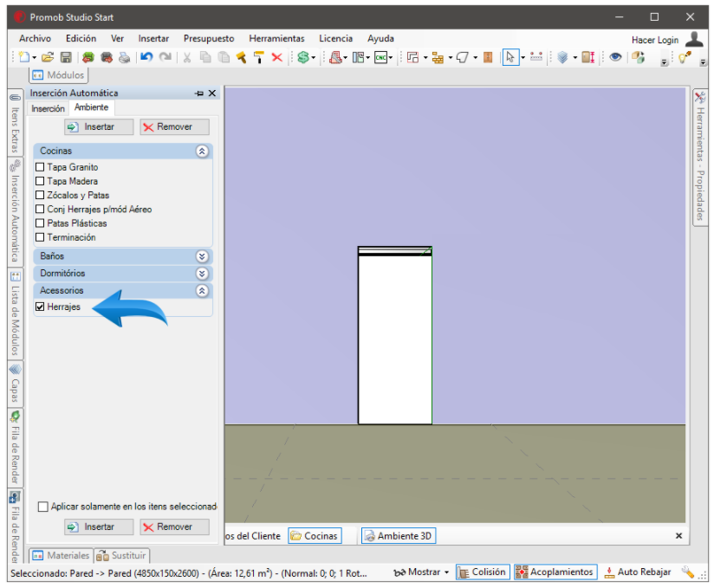The width and height of the screenshot is (714, 588).
Task: Switch to the Cocinas view tab
Action: (x=315, y=536)
